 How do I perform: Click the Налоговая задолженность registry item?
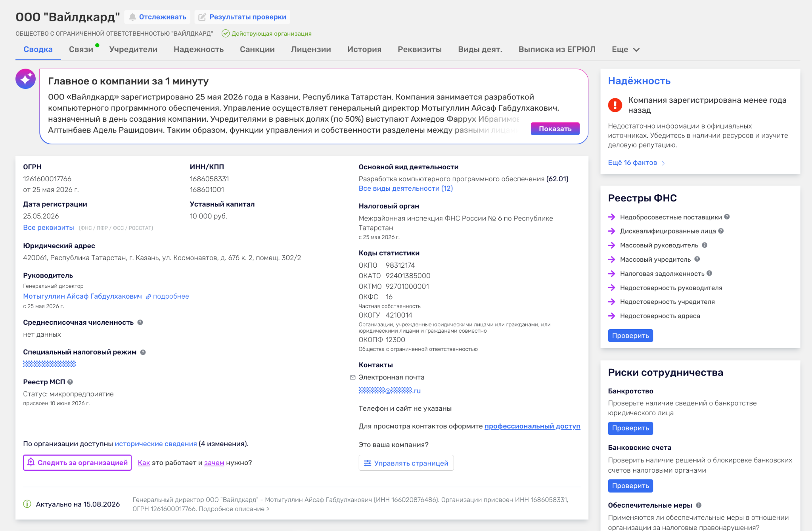pyautogui.click(x=662, y=273)
